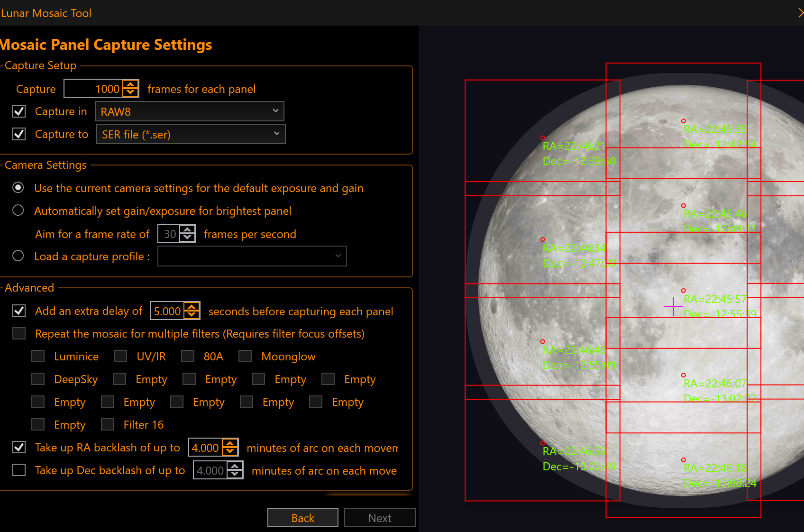Select Use the current camera settings option
The height and width of the screenshot is (532, 804).
tap(18, 188)
